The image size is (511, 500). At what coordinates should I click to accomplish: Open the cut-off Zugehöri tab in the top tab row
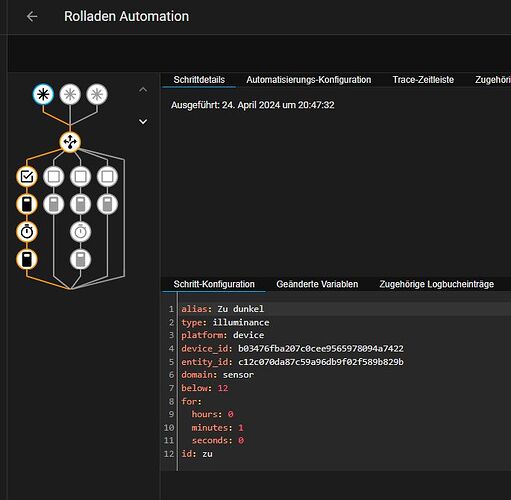[493, 80]
